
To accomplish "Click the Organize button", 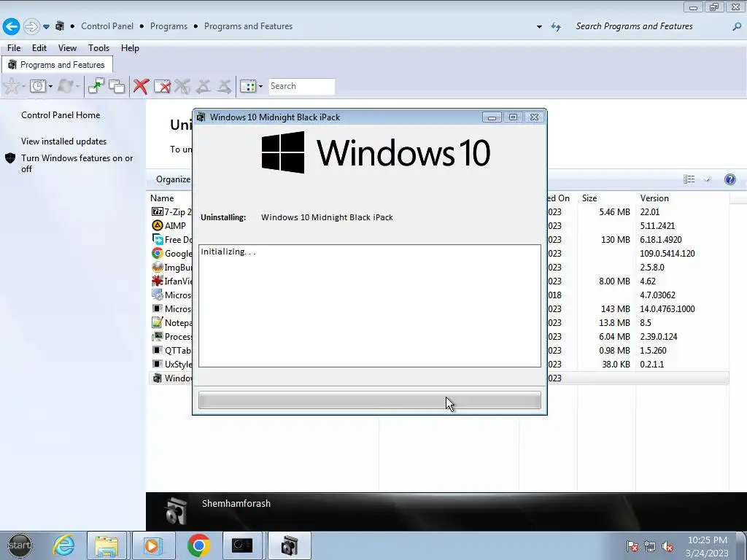I will click(173, 179).
